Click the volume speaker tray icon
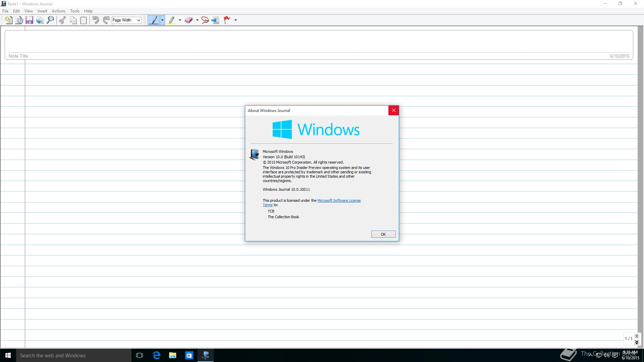Screen dimensions: 644x362 tap(607, 355)
